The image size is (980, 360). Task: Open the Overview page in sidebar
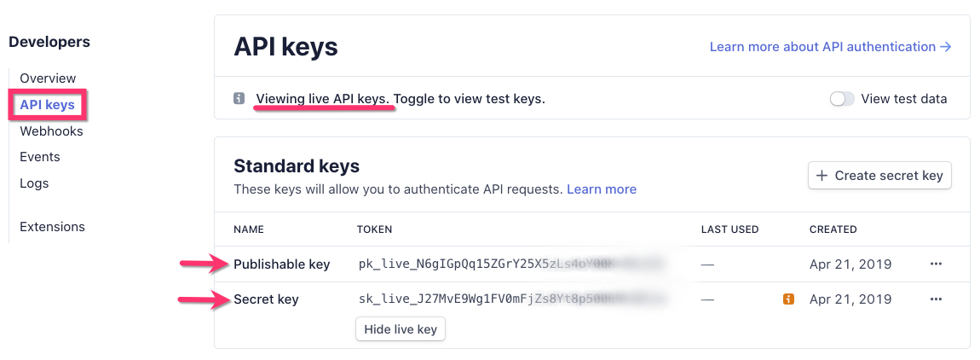click(x=48, y=78)
